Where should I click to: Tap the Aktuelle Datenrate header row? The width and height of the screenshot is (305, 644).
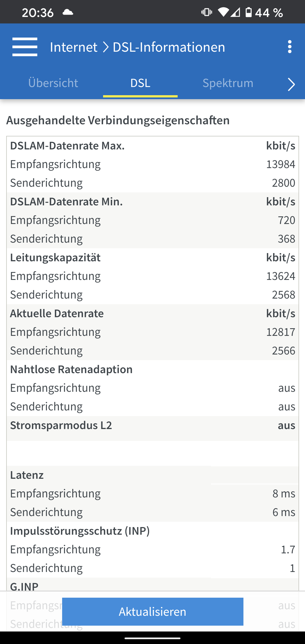coord(152,314)
